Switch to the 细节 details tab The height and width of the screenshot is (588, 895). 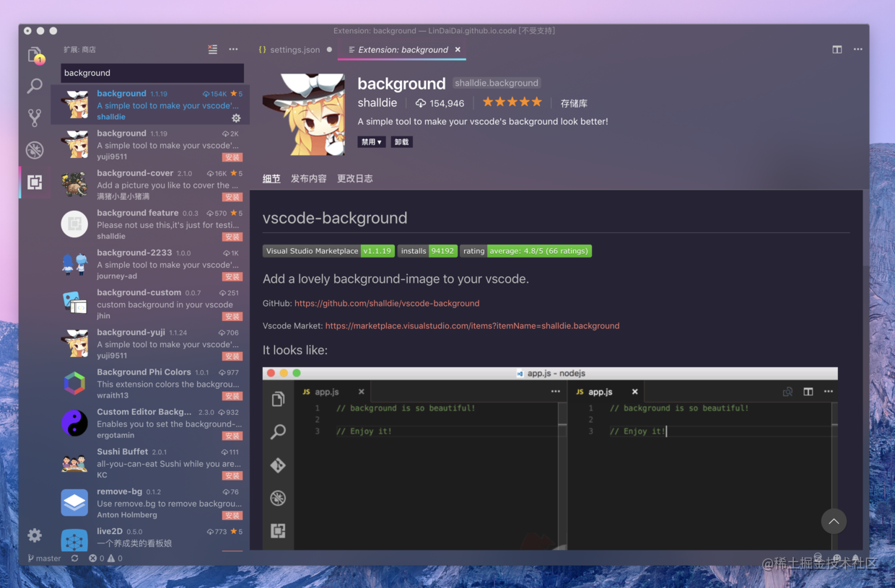(271, 178)
